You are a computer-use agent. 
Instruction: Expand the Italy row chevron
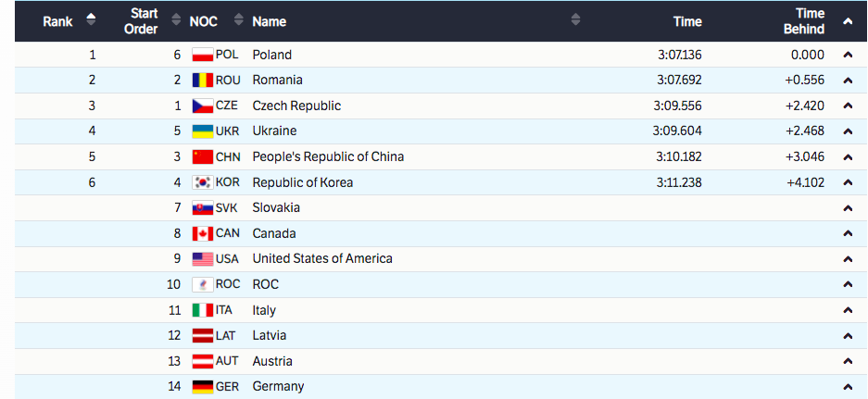(847, 310)
